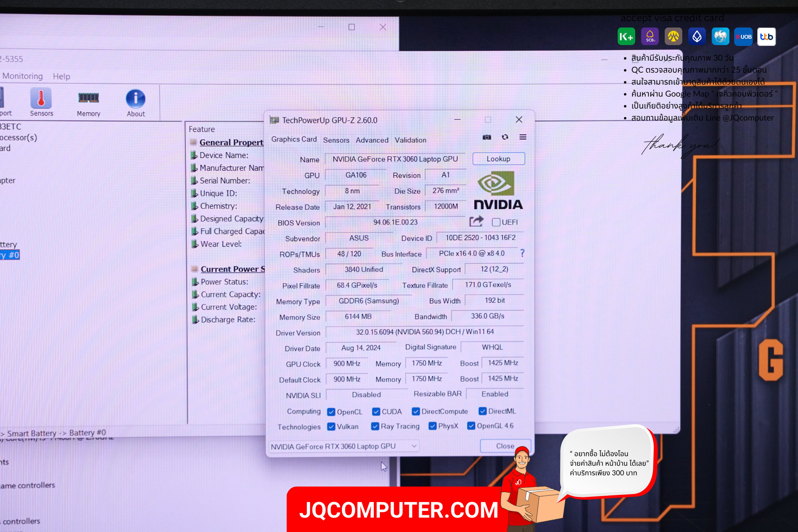Click the Device ID value field
This screenshot has height=532, width=798.
(480, 238)
